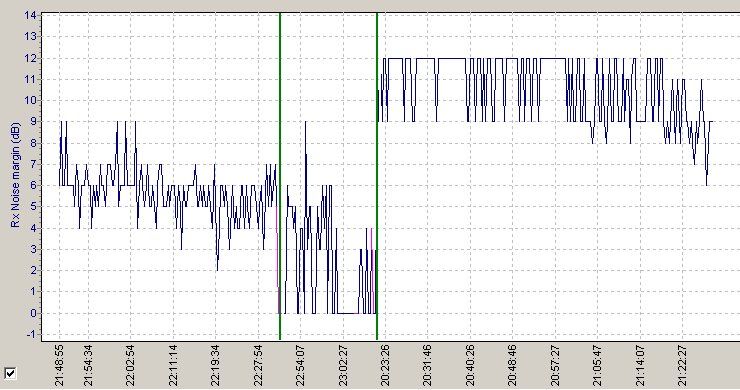Click the 22:54:07 time label
This screenshot has width=740, height=390.
300,365
